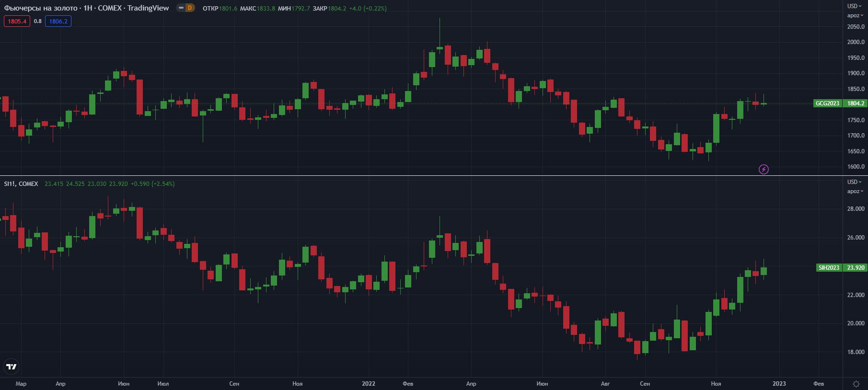Click the Мар label on the time axis
This screenshot has height=390, width=868.
click(21, 383)
